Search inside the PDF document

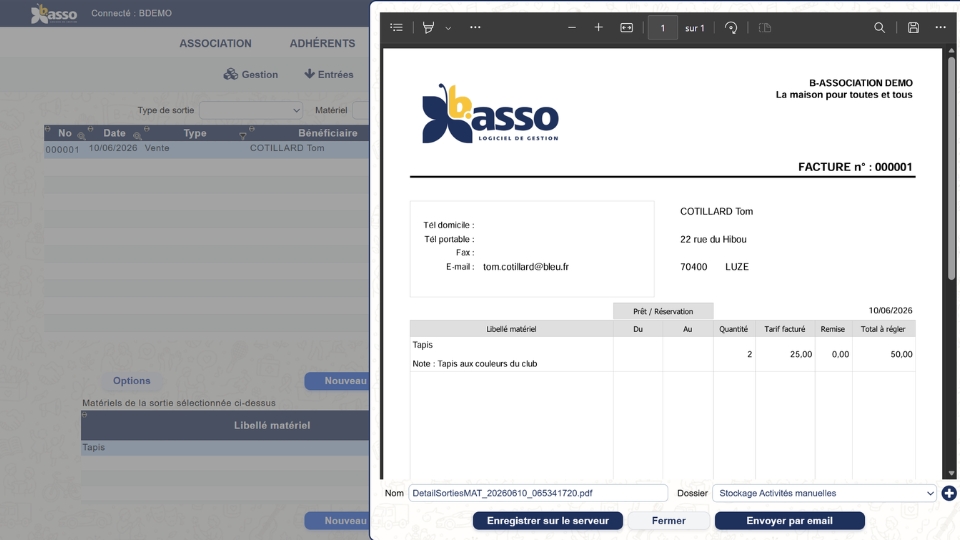[x=879, y=28]
